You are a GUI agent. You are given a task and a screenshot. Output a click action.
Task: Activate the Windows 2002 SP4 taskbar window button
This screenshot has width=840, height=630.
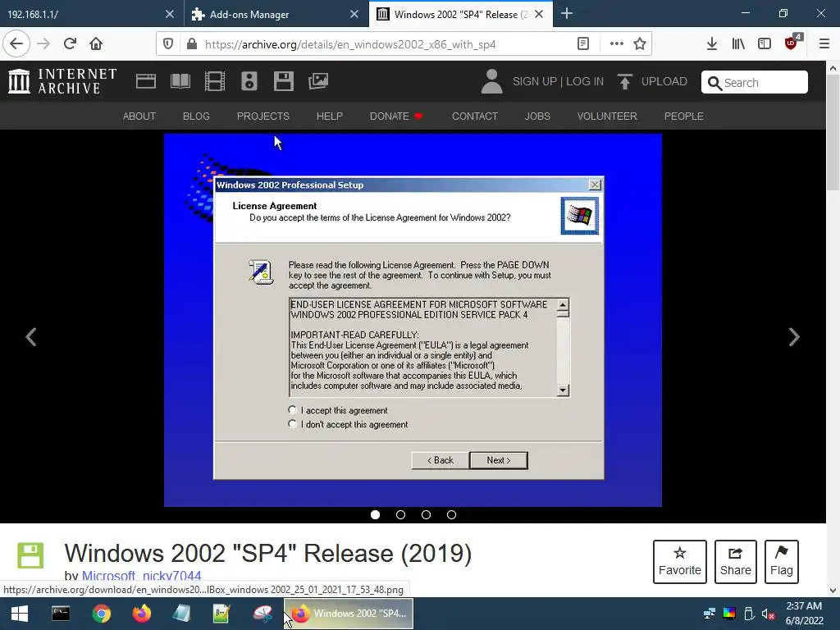click(348, 614)
